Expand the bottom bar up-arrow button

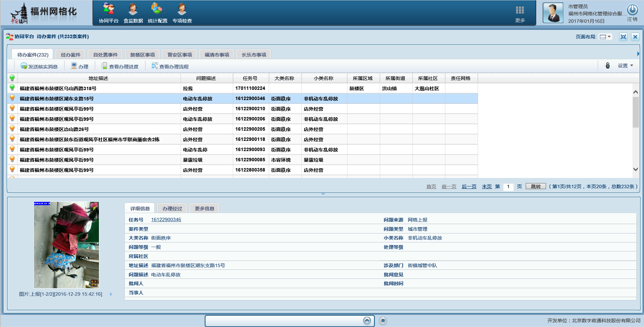[367, 321]
